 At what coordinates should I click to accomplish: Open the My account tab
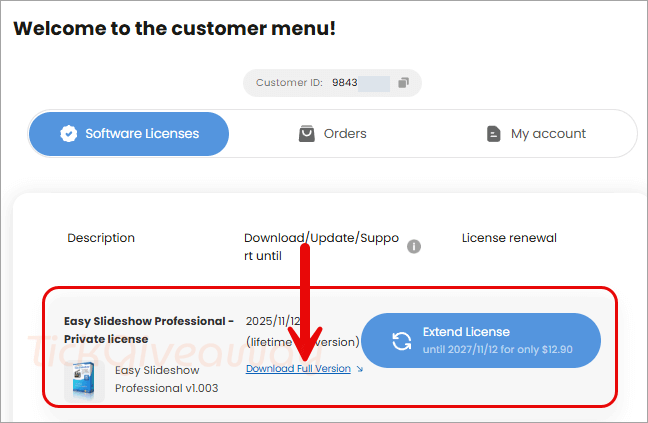tap(536, 134)
